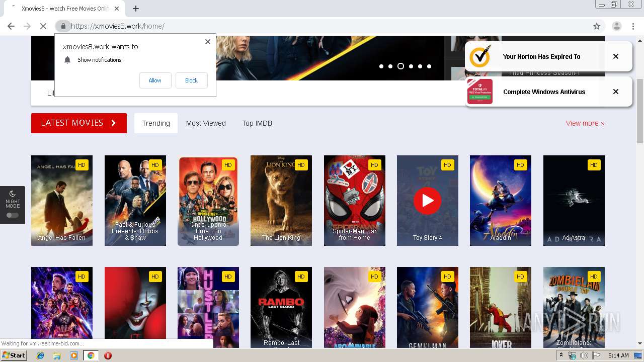Screen dimensions: 644x362
Task: Switch to Most Viewed tab
Action: tap(206, 123)
